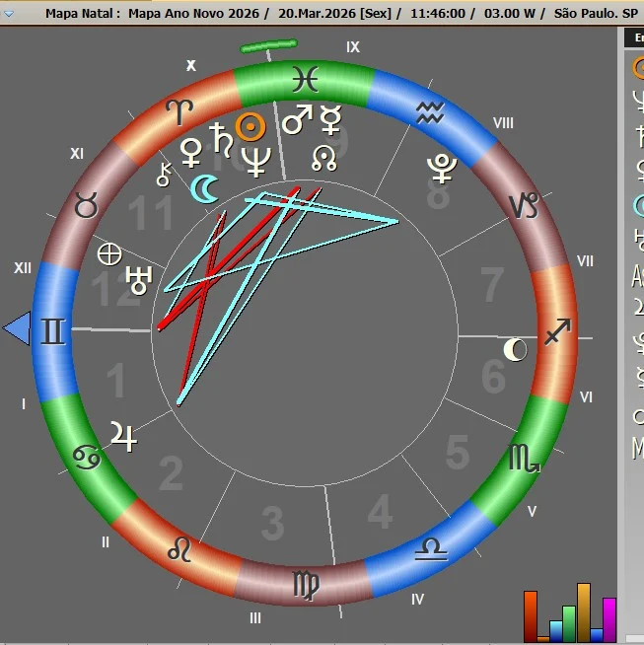Select the Sagittarius sign segment on the wheel
The image size is (644, 645).
557,328
